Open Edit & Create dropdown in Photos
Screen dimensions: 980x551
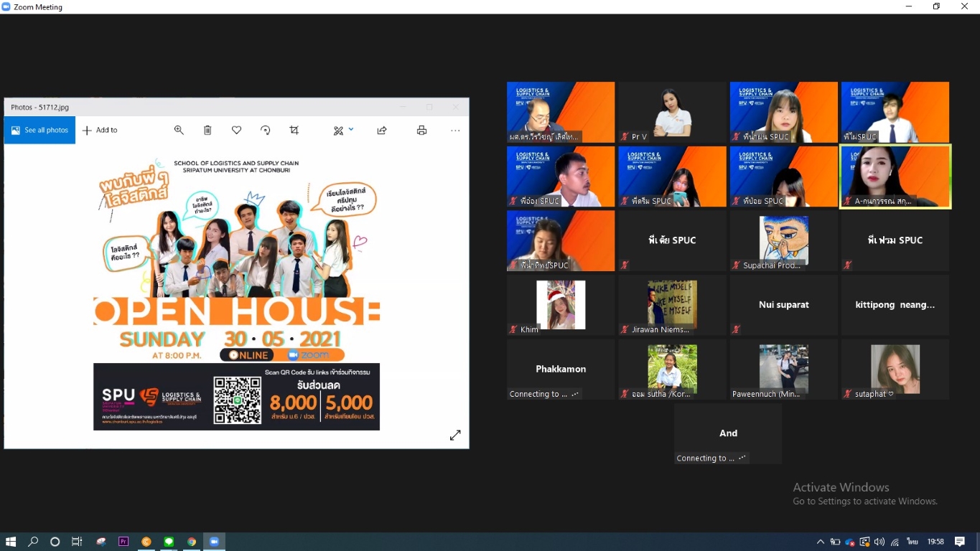343,130
